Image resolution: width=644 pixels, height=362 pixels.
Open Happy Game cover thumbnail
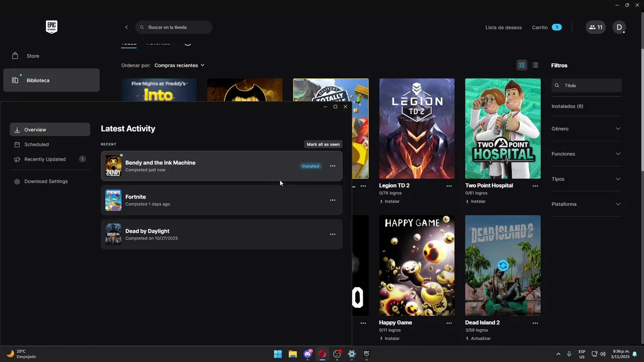click(417, 265)
